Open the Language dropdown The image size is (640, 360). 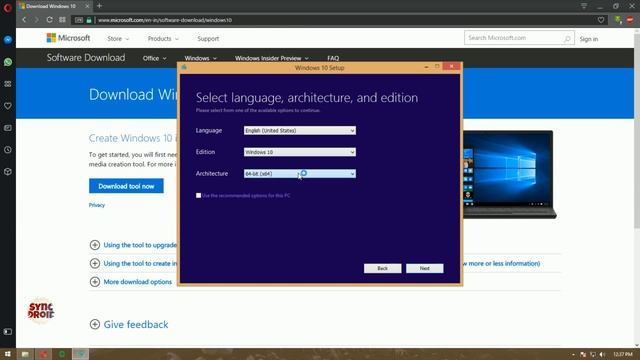[300, 131]
